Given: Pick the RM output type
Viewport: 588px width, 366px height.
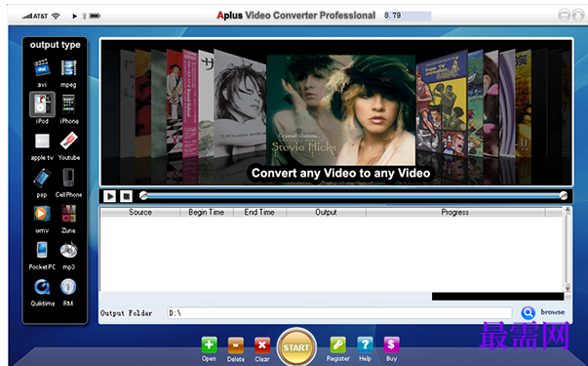Looking at the screenshot, I should tap(68, 287).
